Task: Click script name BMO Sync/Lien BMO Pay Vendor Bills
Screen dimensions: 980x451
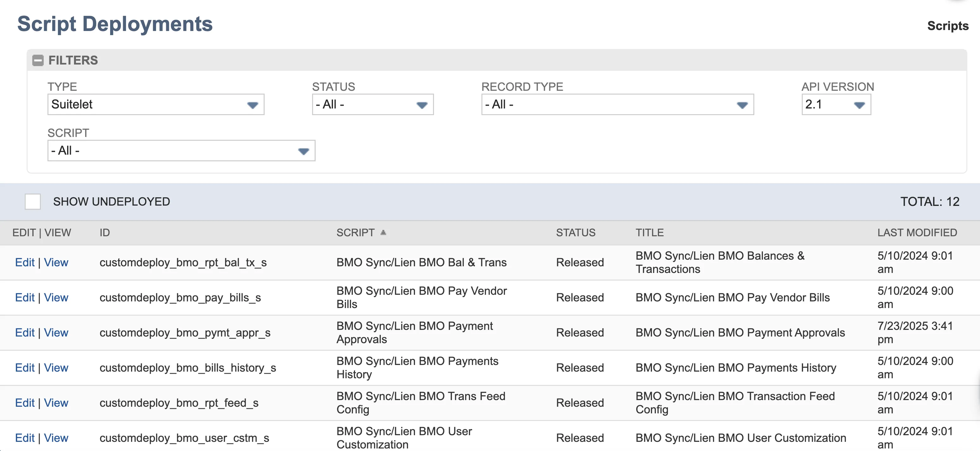Action: click(x=422, y=297)
